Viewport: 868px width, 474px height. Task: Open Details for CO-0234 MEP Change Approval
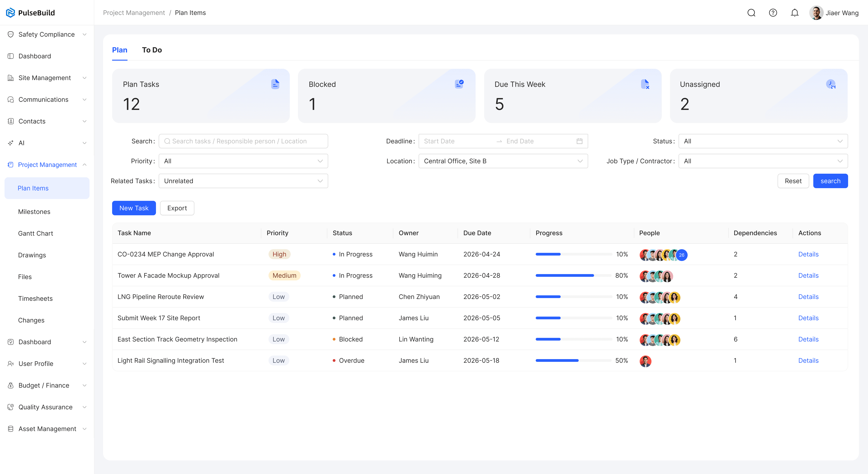click(808, 254)
